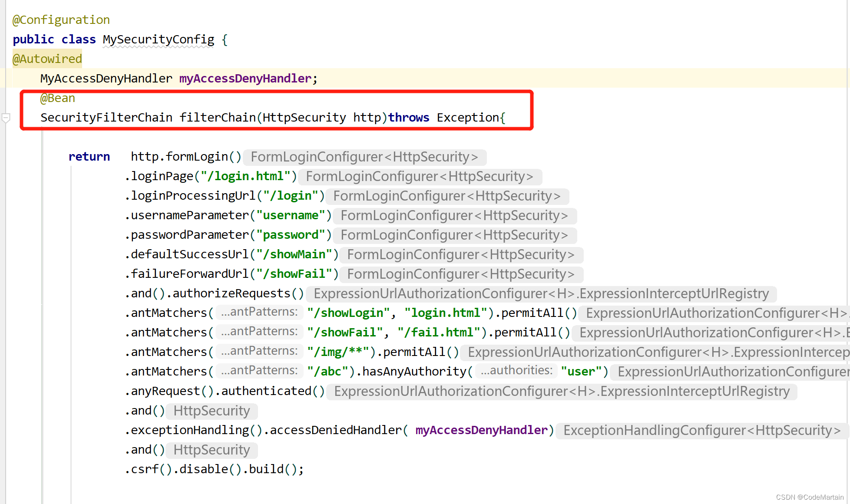Click the anyRequest().authenticated() call
Screen dimensions: 850x504
pyautogui.click(x=228, y=391)
